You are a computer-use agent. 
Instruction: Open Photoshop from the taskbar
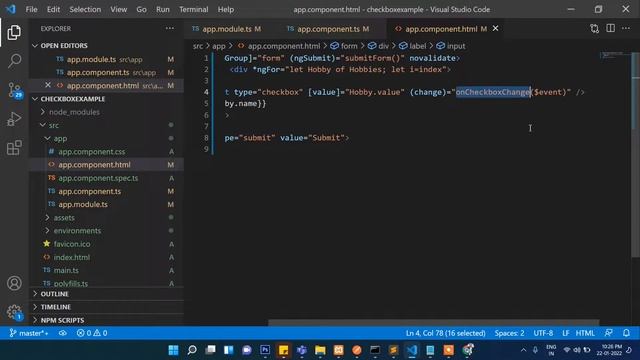click(x=265, y=350)
